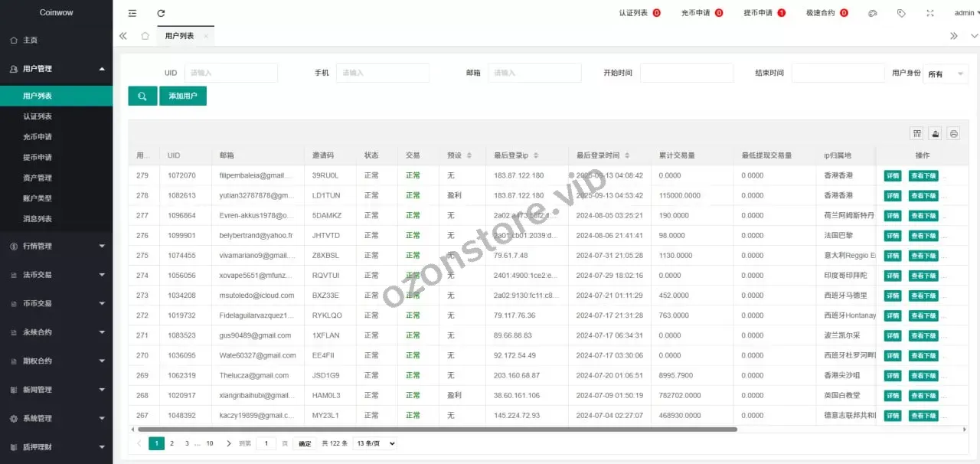
Task: Select 提币申请 in the sidebar
Action: tap(38, 158)
